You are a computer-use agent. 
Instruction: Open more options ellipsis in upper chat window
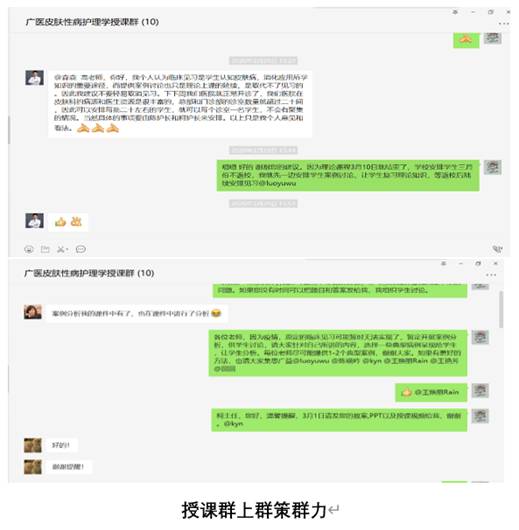(x=503, y=24)
